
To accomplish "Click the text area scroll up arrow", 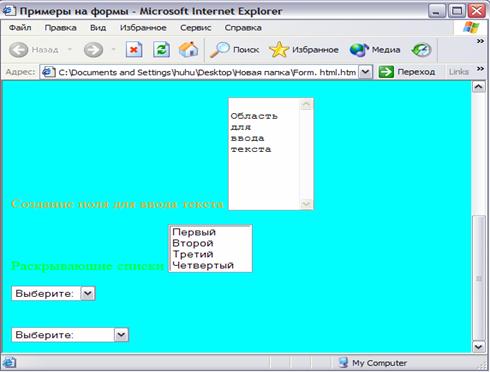I will (306, 104).
